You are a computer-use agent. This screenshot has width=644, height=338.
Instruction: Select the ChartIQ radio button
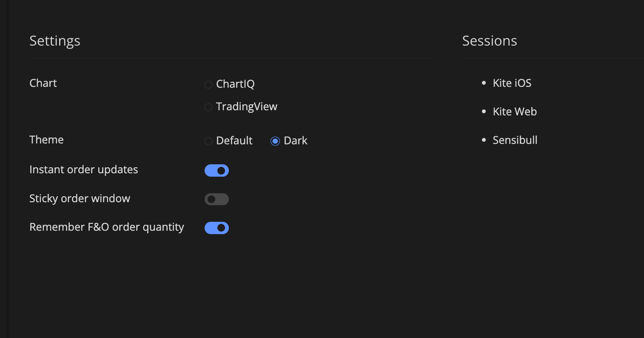click(x=208, y=85)
